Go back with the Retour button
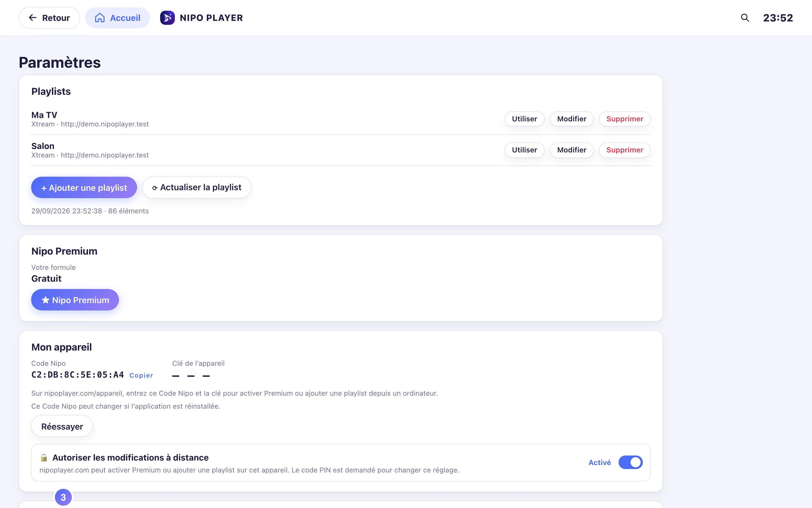The image size is (812, 508). click(x=49, y=18)
